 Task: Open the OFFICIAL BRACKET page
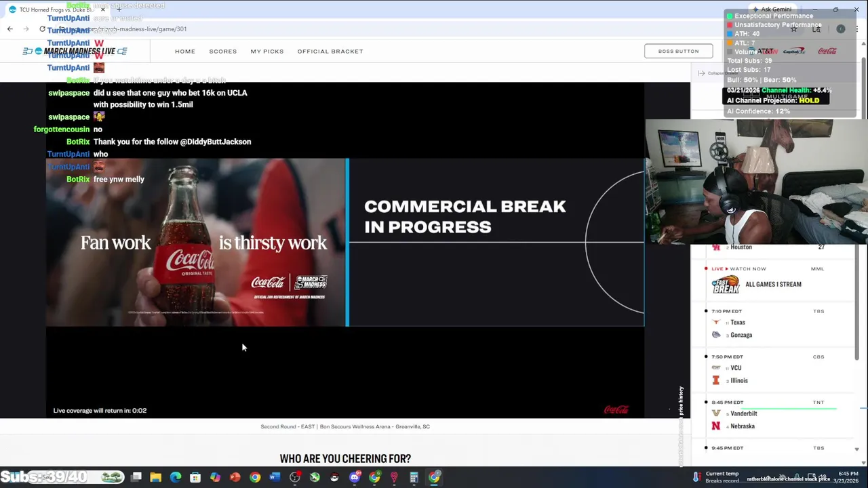(330, 52)
